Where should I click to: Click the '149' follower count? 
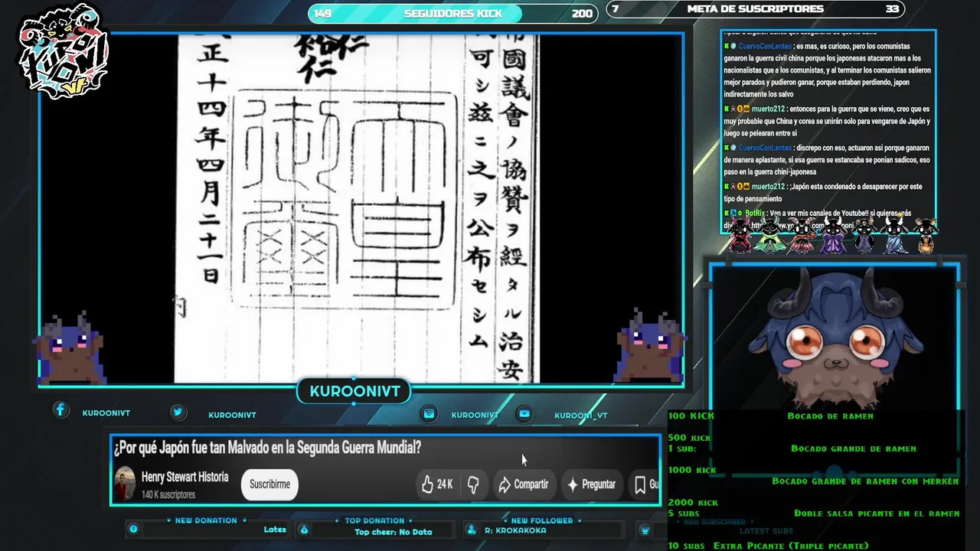(x=322, y=13)
